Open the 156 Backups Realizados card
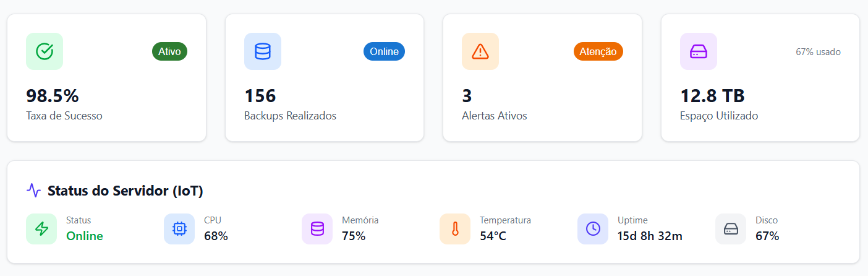Screen dimensions: 868x276 point(325,78)
